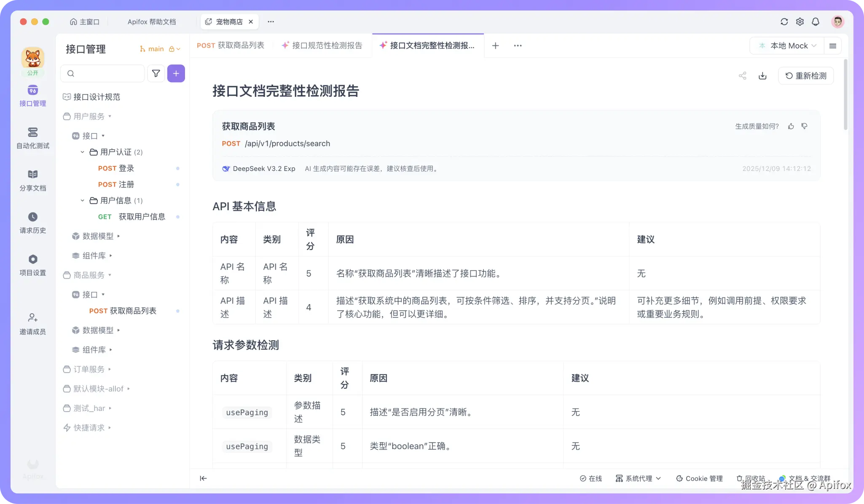Screen dimensions: 864x504
Task: Open 自动化测试 in the left sidebar
Action: click(33, 138)
